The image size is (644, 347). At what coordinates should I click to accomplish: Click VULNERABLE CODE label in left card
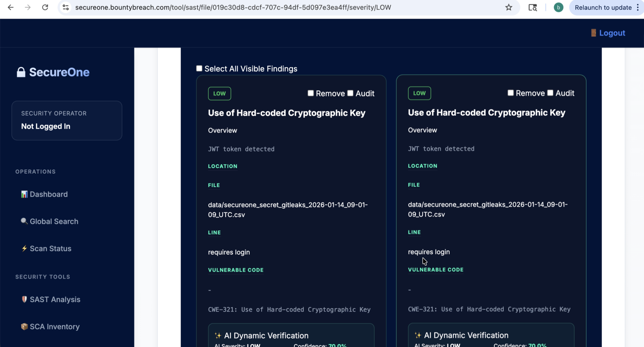236,270
